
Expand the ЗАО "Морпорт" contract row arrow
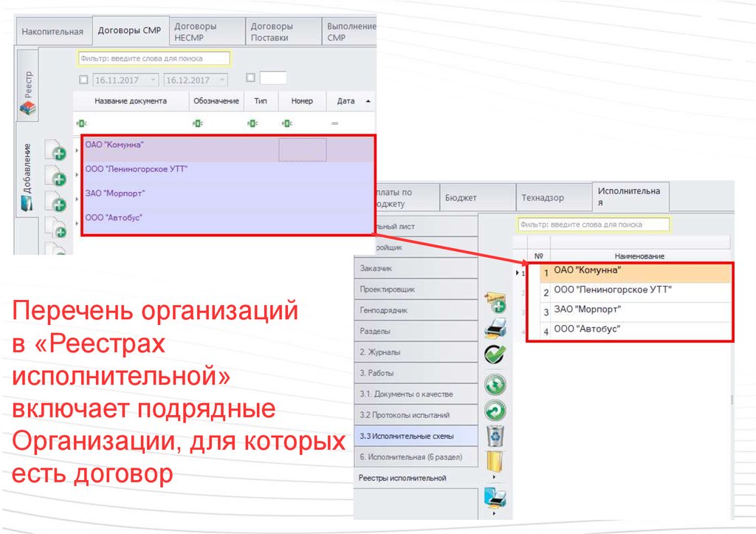pyautogui.click(x=77, y=199)
